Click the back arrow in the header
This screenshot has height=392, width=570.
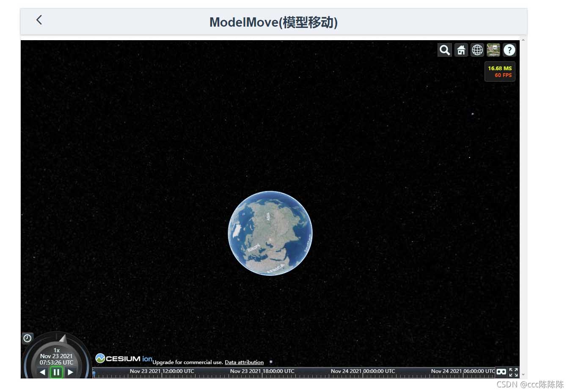pos(39,20)
